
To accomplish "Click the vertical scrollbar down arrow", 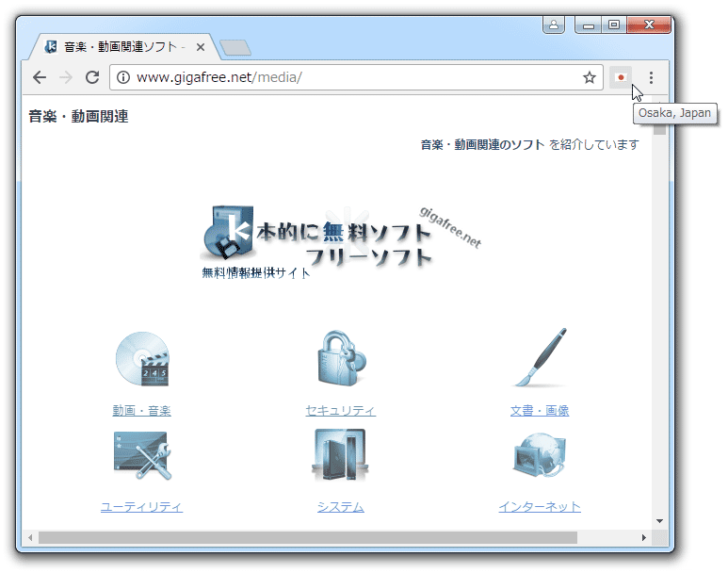I will pos(659,521).
